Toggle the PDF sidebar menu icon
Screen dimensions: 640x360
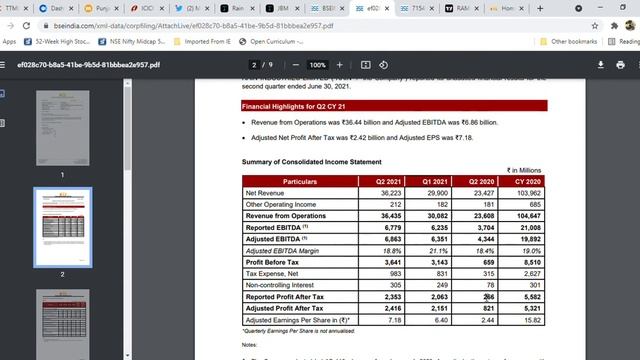[x=2, y=65]
